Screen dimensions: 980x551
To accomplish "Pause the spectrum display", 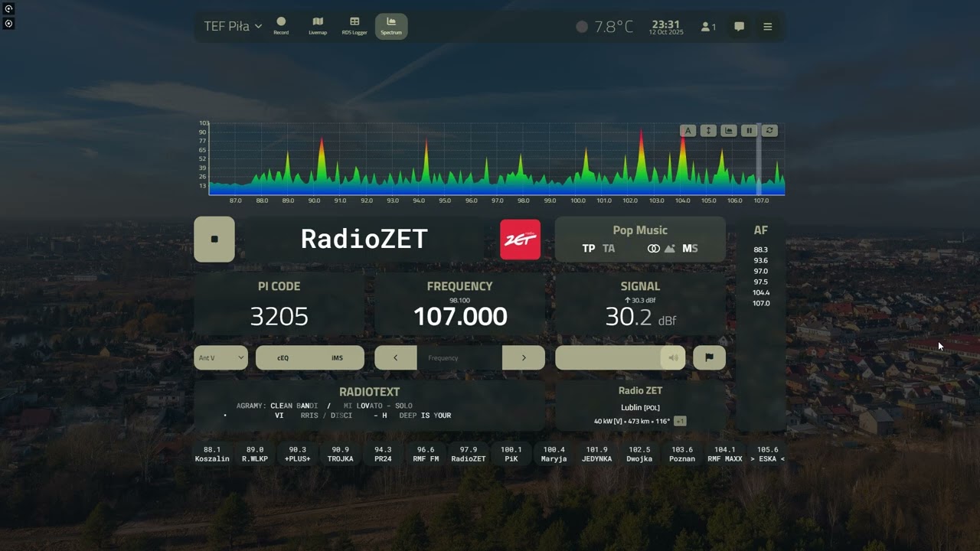I will click(750, 131).
